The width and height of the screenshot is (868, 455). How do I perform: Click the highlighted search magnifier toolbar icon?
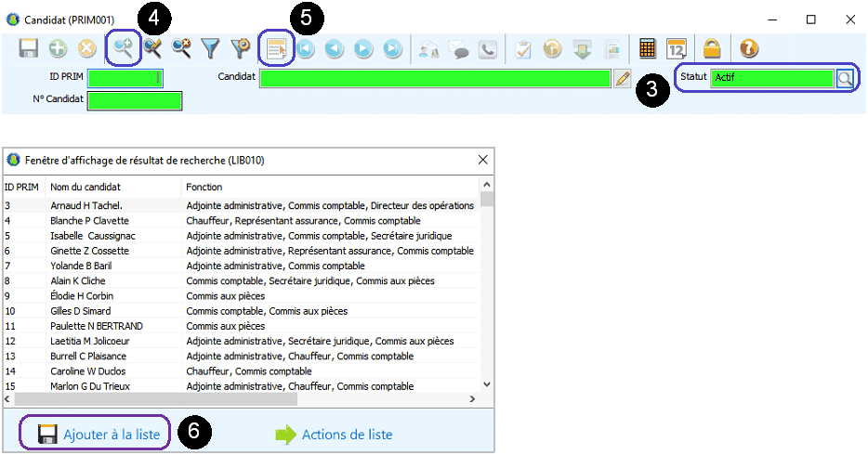(x=124, y=48)
